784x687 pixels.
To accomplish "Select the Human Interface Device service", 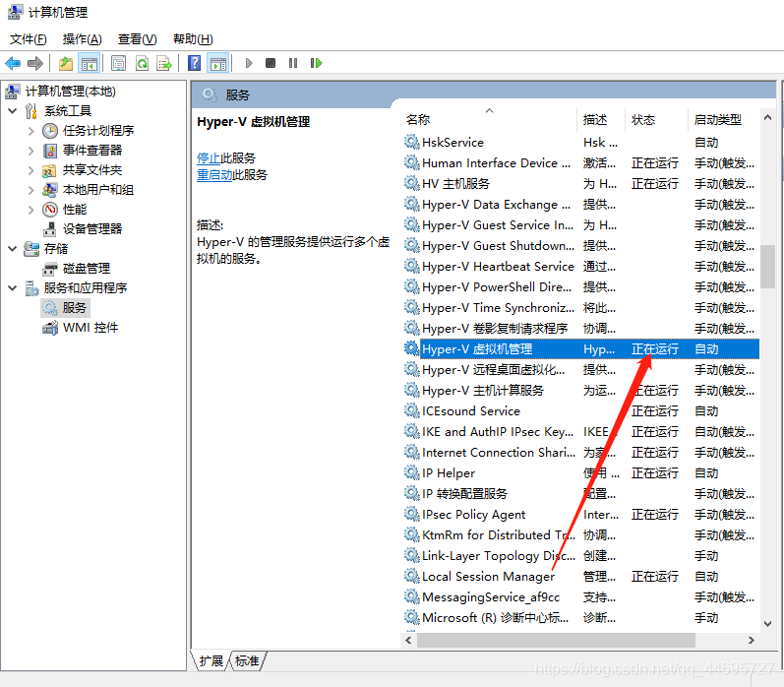I will click(580, 163).
